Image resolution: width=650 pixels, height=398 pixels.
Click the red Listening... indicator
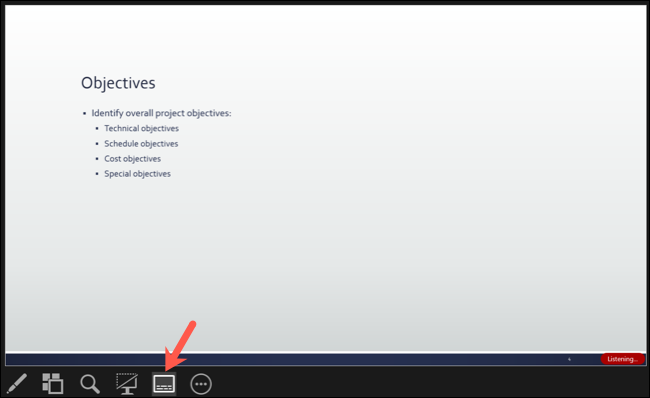point(622,359)
